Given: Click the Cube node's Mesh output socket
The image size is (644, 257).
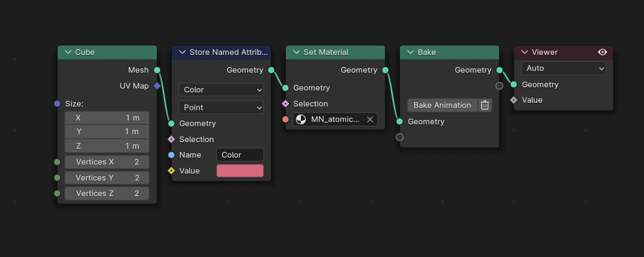Looking at the screenshot, I should click(157, 70).
